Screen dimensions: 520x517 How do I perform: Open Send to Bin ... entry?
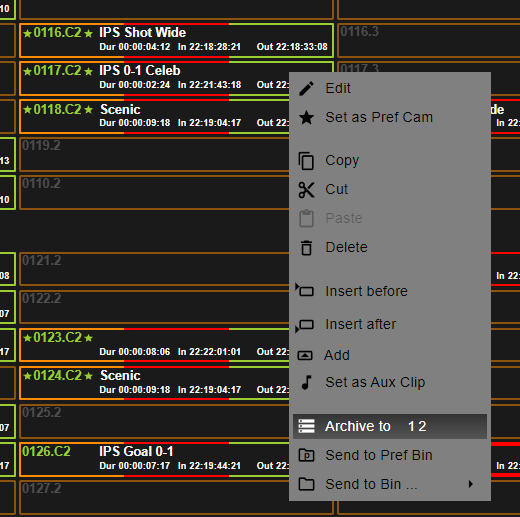[x=390, y=484]
